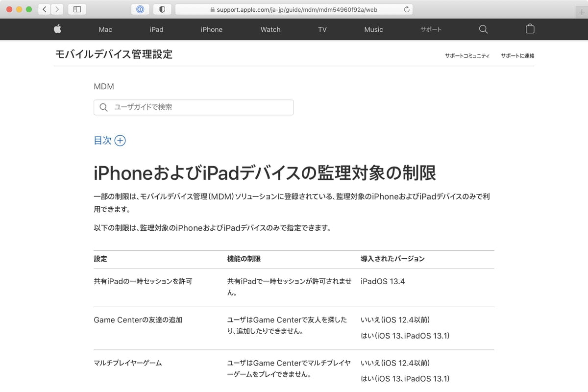Viewport: 588px width, 392px height.
Task: Open the TV menu item
Action: tap(322, 29)
